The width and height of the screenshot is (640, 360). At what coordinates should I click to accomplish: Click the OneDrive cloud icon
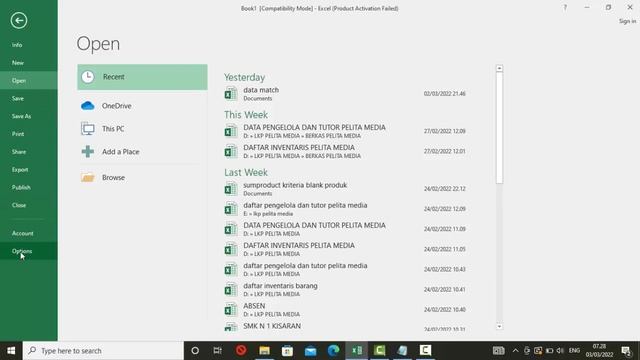(88, 106)
